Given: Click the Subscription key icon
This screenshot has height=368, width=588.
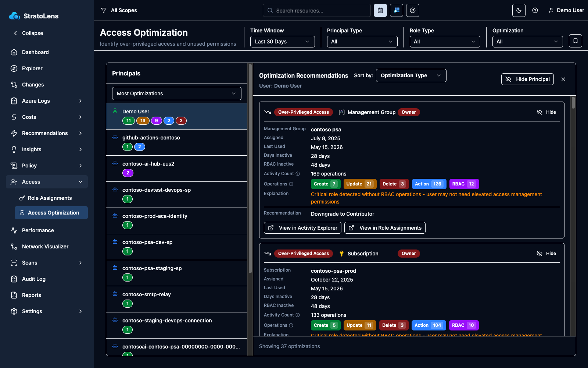Looking at the screenshot, I should (341, 254).
